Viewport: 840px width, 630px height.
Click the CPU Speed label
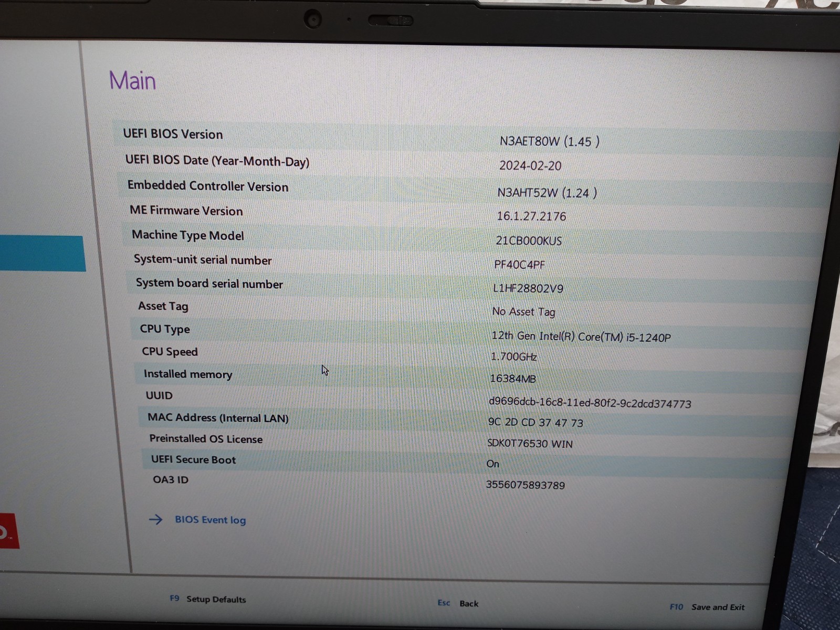[170, 352]
